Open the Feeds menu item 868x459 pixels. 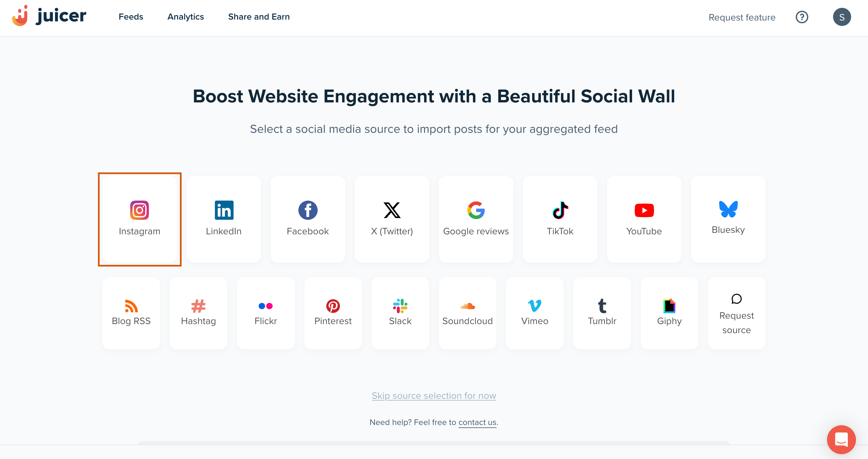[131, 17]
